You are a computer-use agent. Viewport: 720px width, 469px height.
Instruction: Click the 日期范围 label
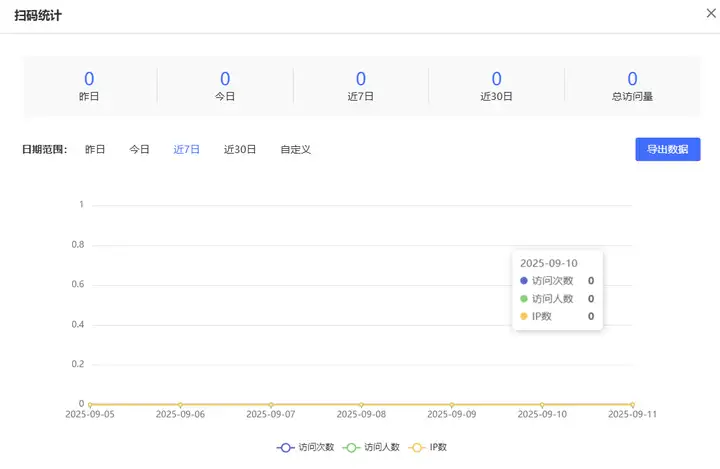pyautogui.click(x=45, y=149)
